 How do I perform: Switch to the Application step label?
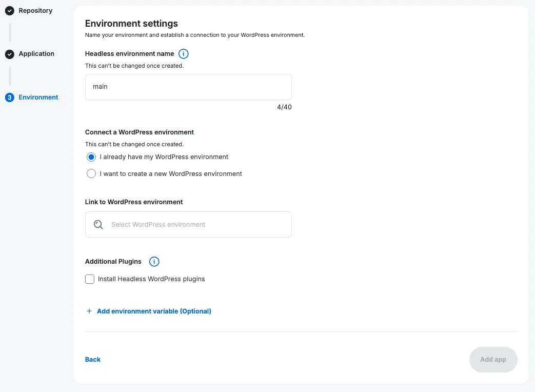point(36,54)
